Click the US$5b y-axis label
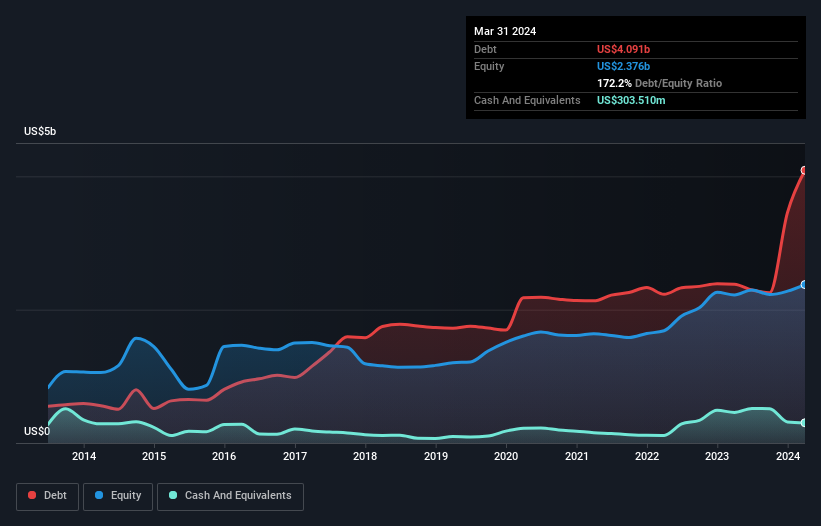This screenshot has width=821, height=526. tap(40, 131)
